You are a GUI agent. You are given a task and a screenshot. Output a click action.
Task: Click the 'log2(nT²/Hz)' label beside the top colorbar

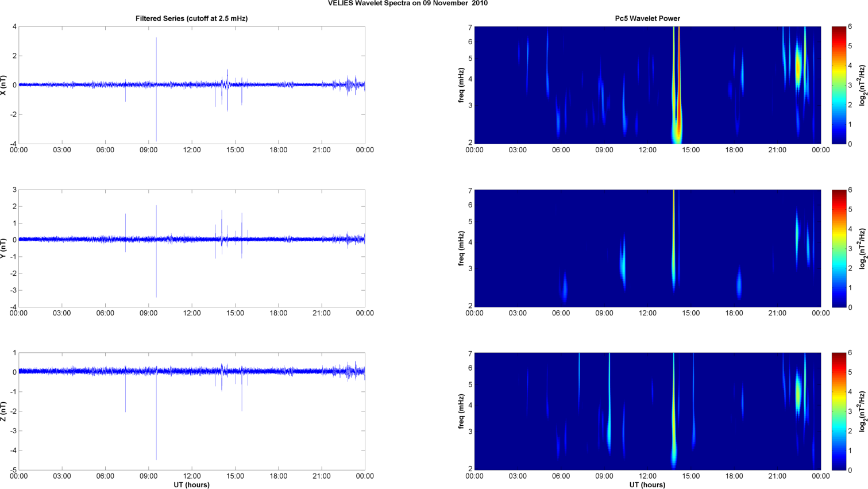click(x=862, y=85)
